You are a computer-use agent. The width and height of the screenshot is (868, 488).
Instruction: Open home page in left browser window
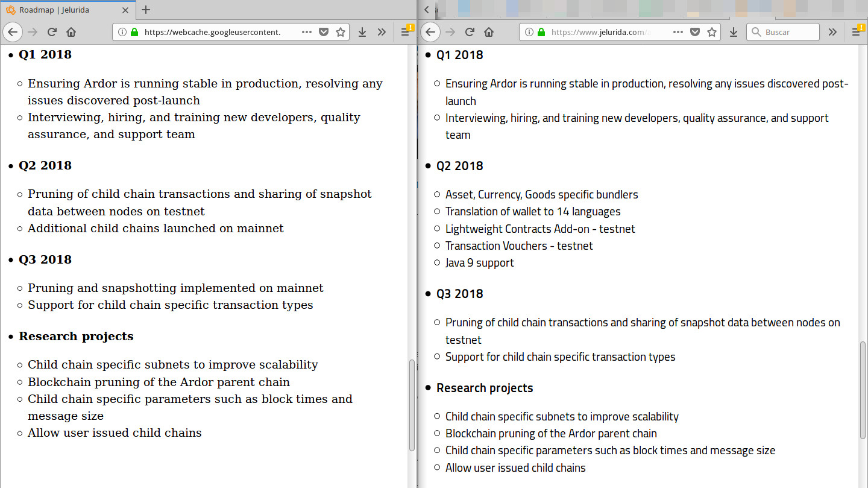coord(71,32)
